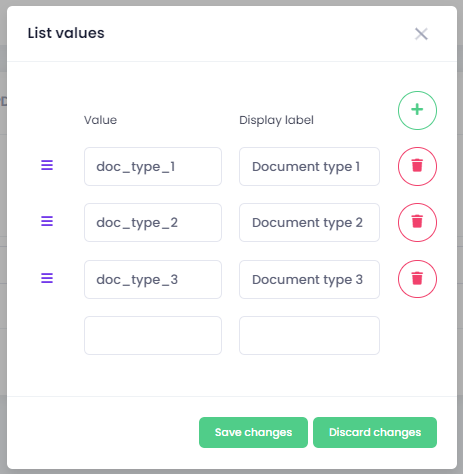Click the empty Display label field
The image size is (463, 474).
(x=309, y=335)
